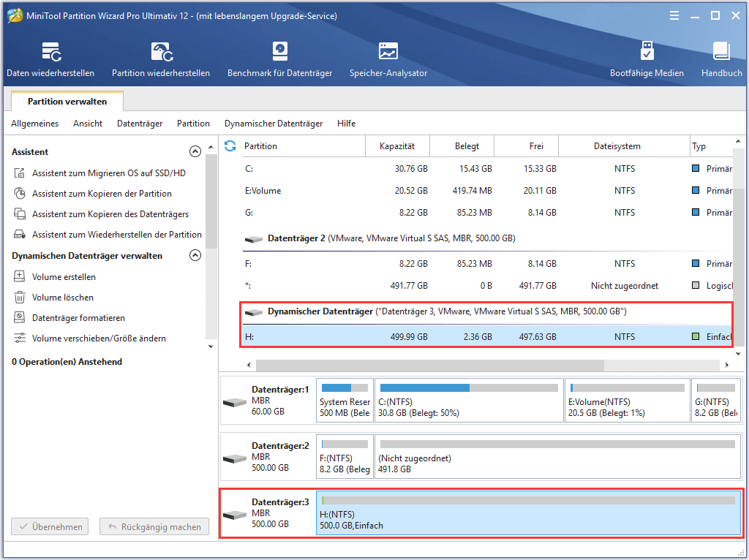Sort by the Belegt column header
The height and width of the screenshot is (560, 749).
(x=462, y=146)
